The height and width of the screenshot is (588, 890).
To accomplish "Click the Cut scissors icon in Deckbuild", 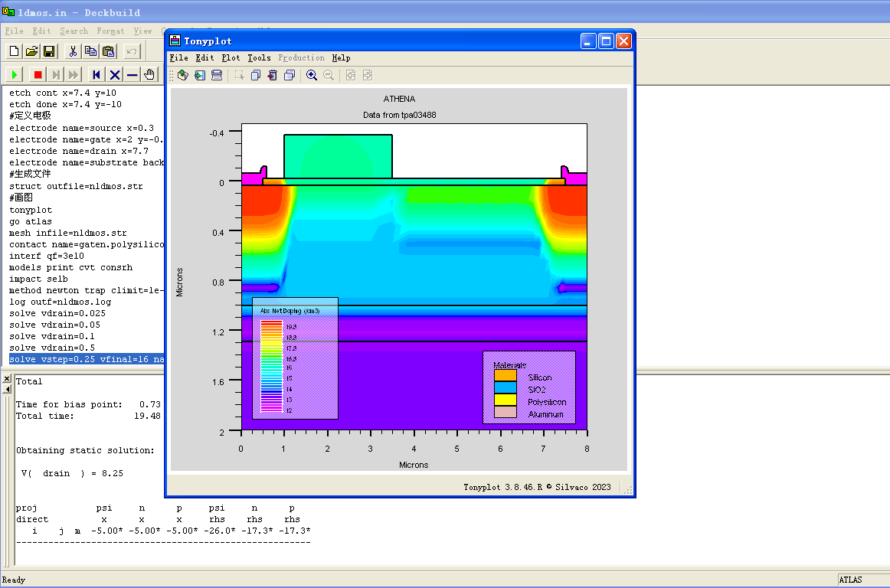I will pos(73,51).
